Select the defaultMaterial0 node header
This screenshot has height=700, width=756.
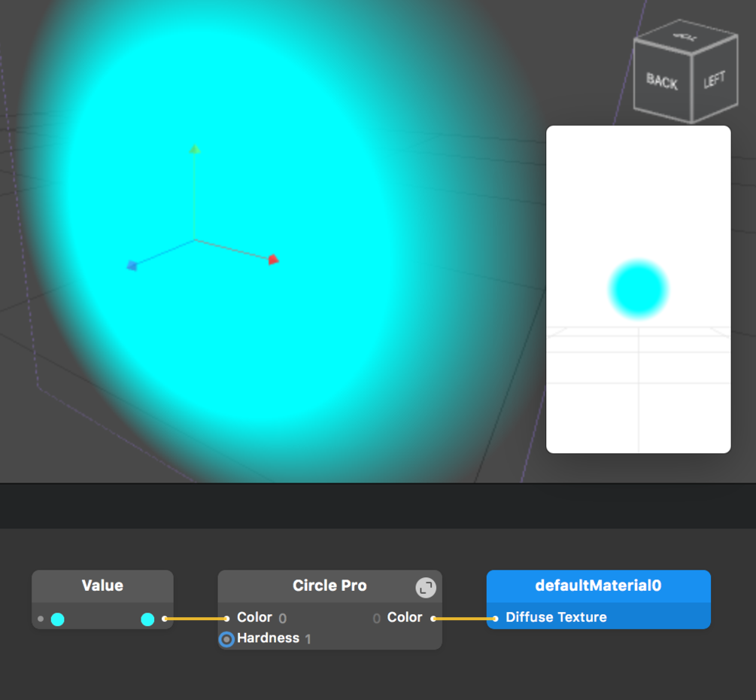pos(598,585)
